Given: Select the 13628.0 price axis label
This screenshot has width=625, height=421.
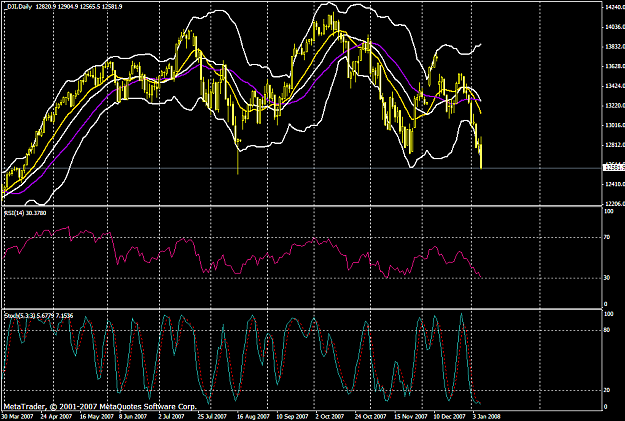Looking at the screenshot, I should pos(615,66).
